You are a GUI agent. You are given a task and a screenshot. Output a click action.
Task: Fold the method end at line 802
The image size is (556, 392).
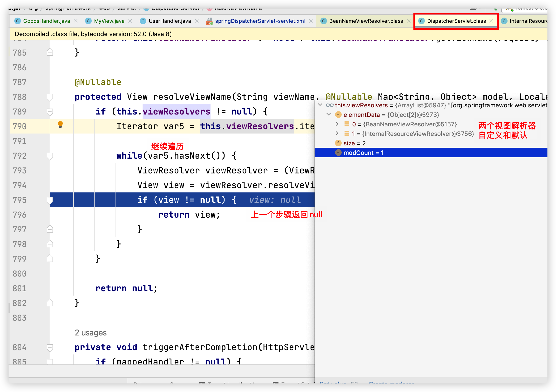pyautogui.click(x=50, y=303)
